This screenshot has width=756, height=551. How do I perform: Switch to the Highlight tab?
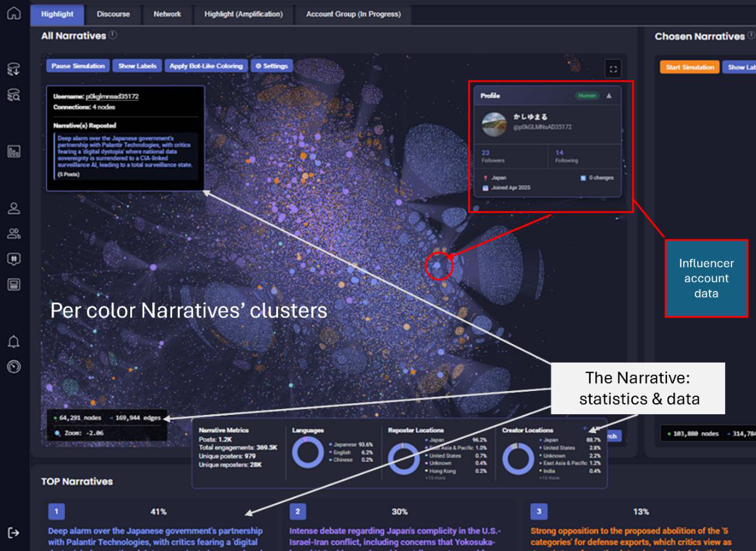pos(57,14)
